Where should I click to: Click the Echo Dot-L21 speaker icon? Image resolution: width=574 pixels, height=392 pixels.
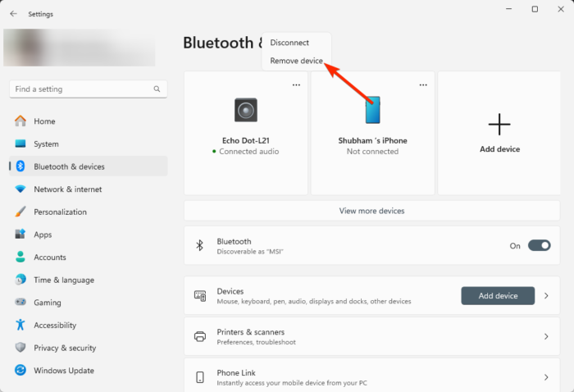(x=246, y=110)
